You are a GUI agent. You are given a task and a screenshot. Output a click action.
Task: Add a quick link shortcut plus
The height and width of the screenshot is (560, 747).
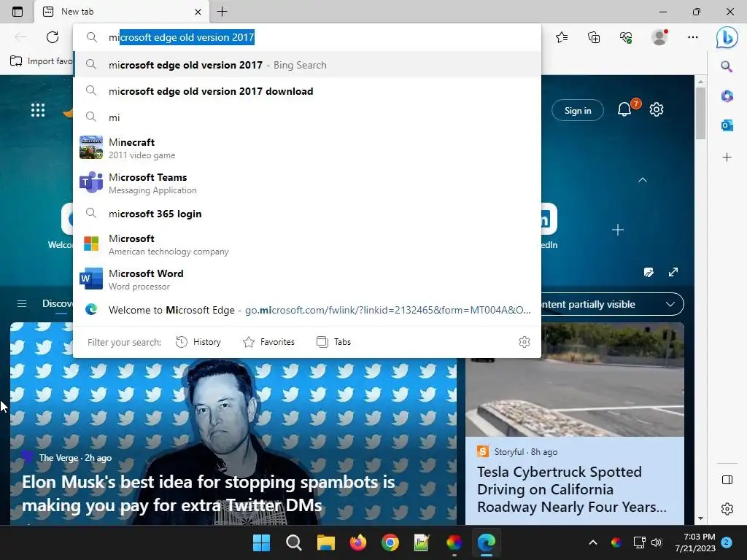[618, 230]
